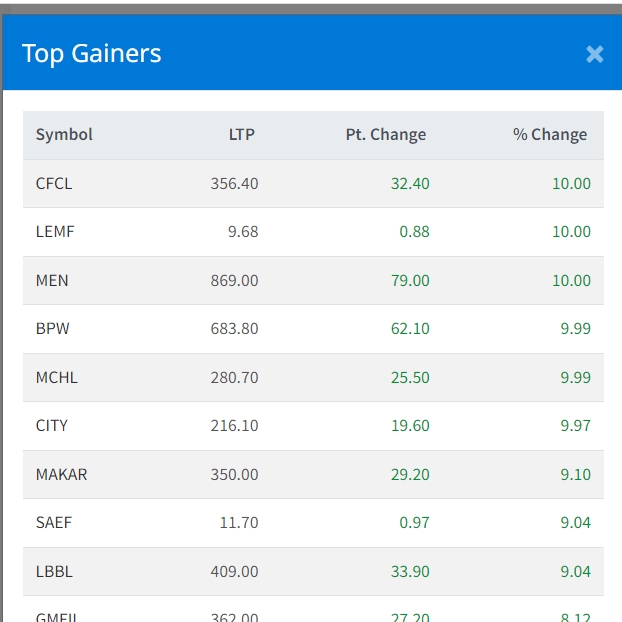Open the CFCL stock symbol
Viewport: 622px width, 622px height.
[54, 183]
